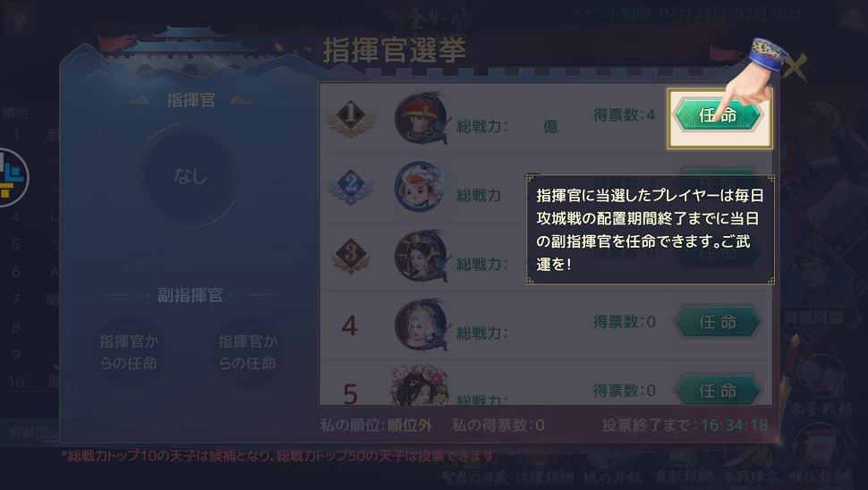Viewport: 868px width, 490px height.
Task: Click the empty 指揮官 なし slot
Action: [x=190, y=175]
